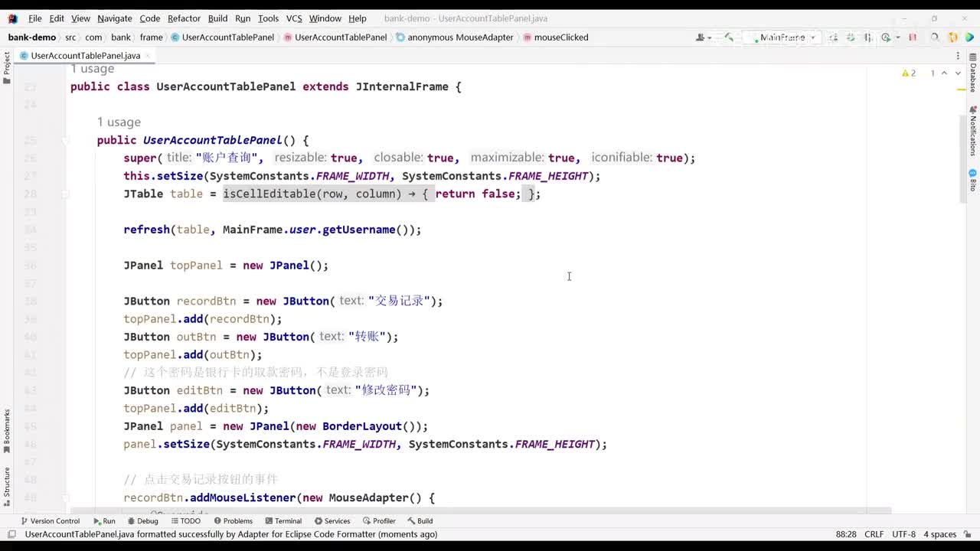Click the formatted successfully status message

[x=231, y=534]
